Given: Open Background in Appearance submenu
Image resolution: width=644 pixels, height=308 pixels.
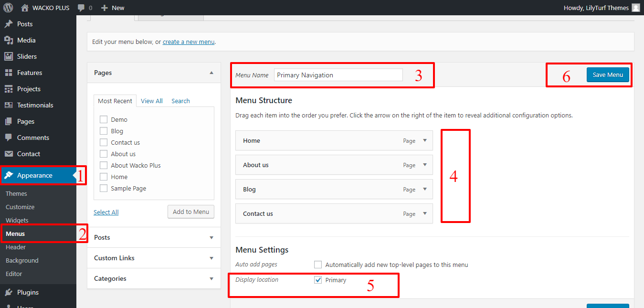Looking at the screenshot, I should click(22, 260).
